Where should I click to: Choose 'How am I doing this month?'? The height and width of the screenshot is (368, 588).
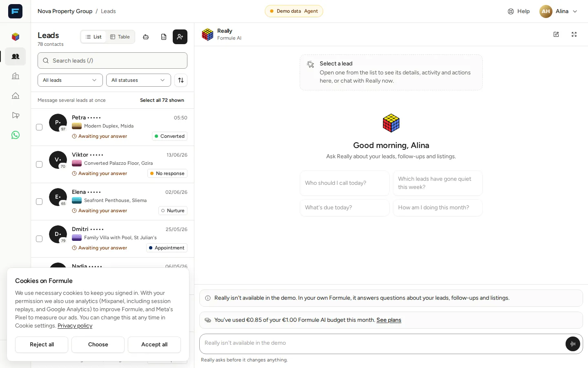tap(438, 208)
